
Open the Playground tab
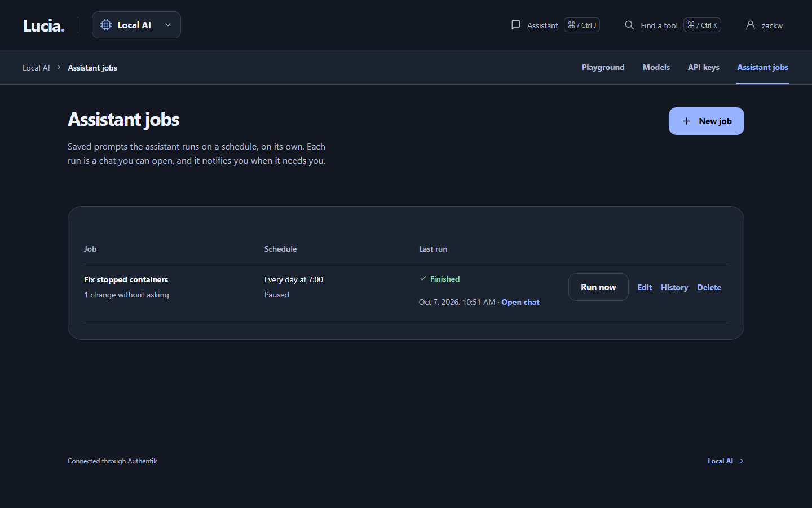point(603,67)
